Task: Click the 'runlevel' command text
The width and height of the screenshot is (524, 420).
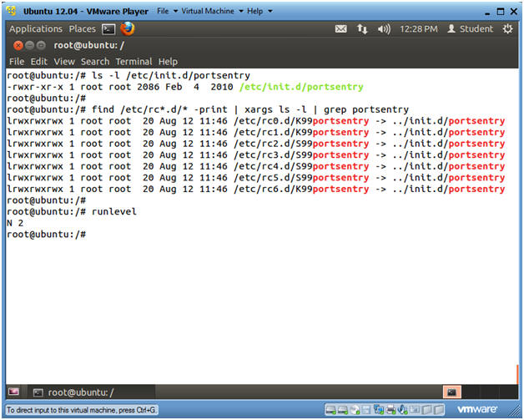Action: click(x=114, y=212)
